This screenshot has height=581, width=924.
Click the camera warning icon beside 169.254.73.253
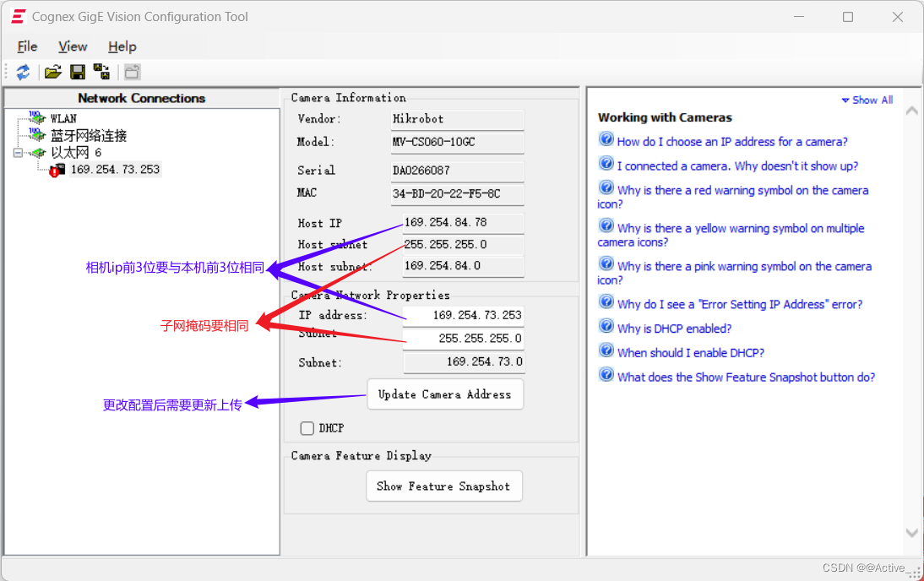coord(57,171)
